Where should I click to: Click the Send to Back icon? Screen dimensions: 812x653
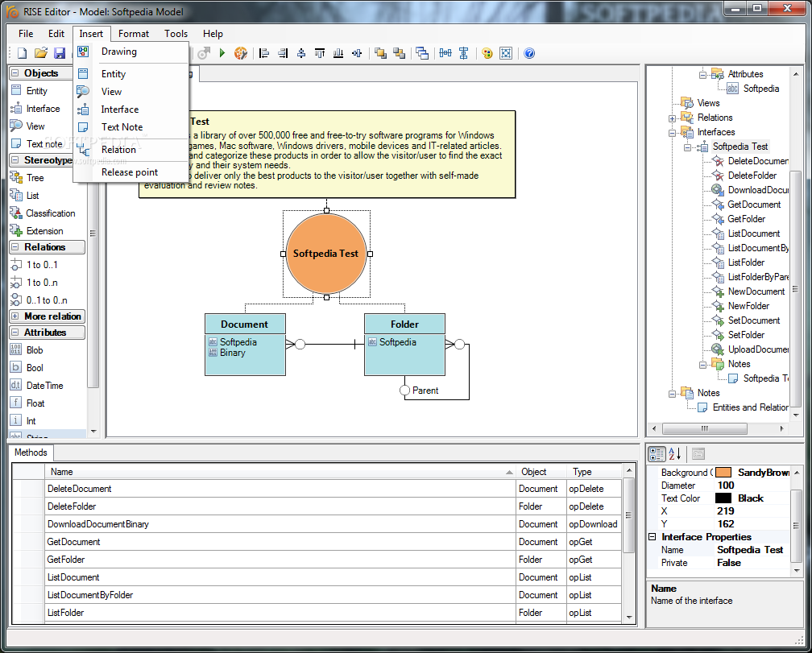click(399, 53)
